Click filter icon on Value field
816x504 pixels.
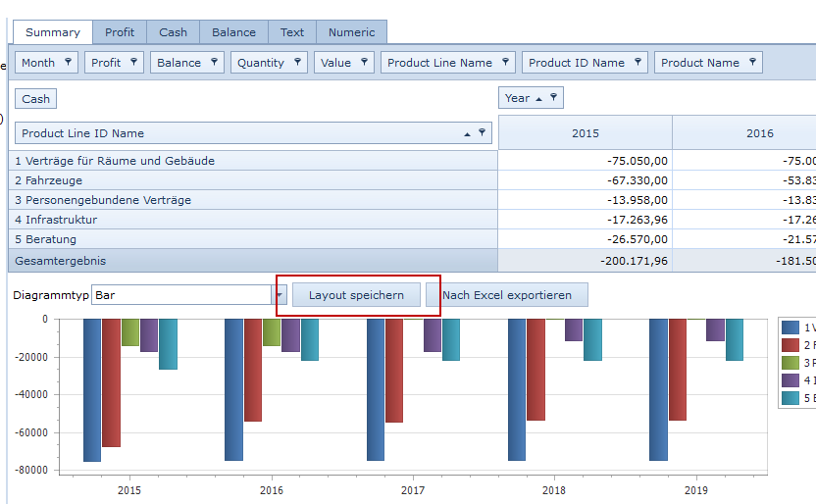364,62
